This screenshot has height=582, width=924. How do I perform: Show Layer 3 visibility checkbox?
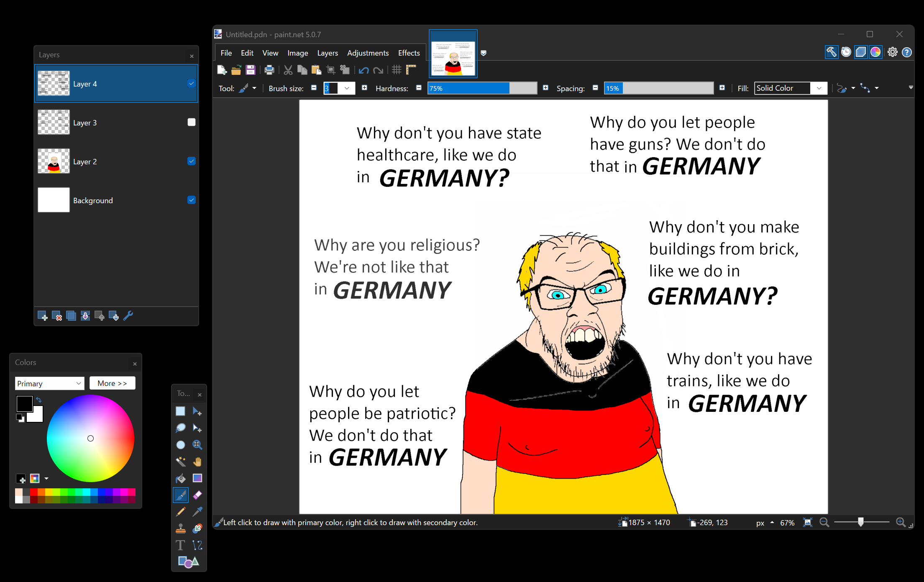point(192,122)
